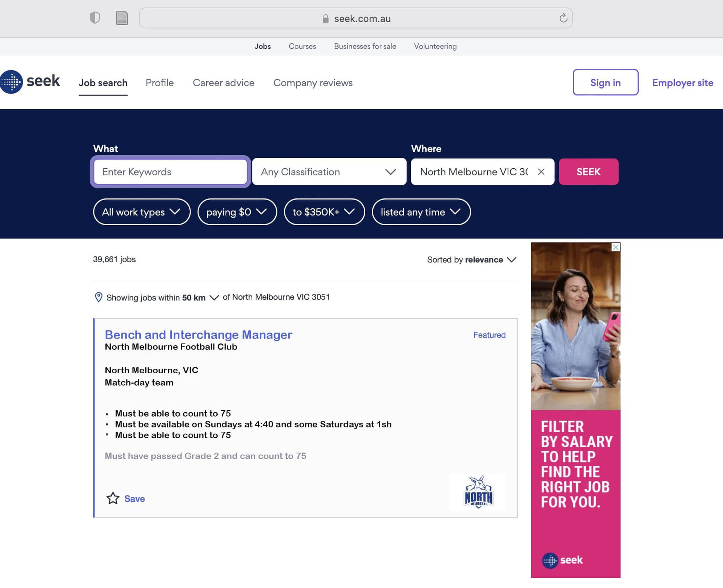The width and height of the screenshot is (723, 588).
Task: Change Sorted by relevance ordering
Action: point(471,260)
